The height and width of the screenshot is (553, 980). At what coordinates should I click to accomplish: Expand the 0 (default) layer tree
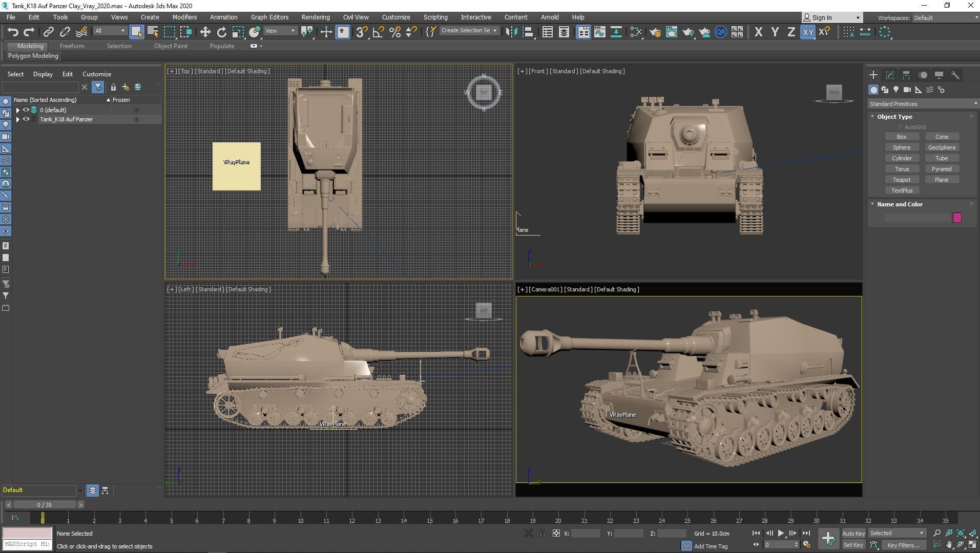(x=18, y=110)
